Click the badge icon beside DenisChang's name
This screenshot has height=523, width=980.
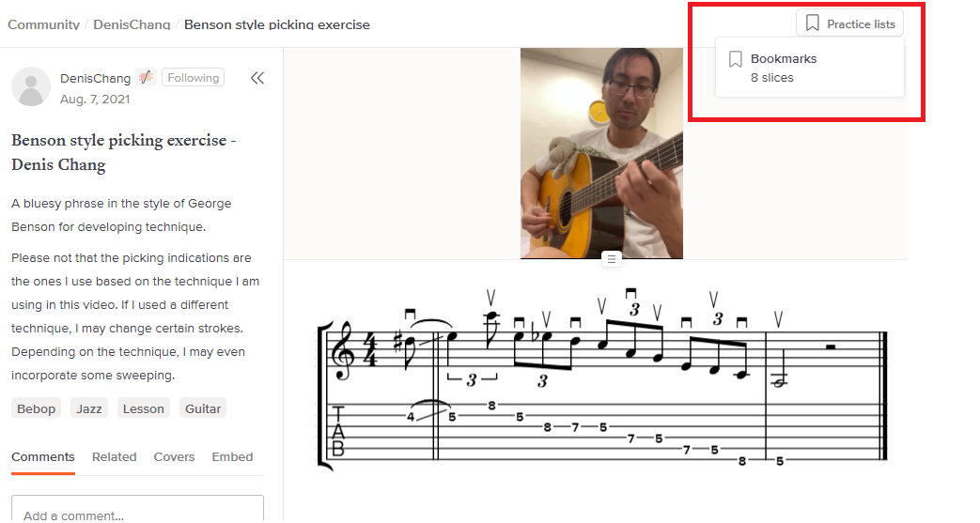pos(146,78)
